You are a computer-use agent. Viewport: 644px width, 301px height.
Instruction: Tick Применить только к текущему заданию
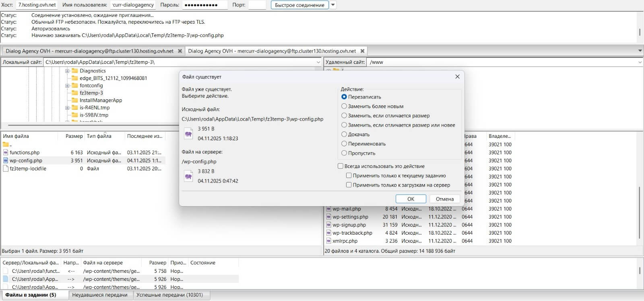(349, 176)
